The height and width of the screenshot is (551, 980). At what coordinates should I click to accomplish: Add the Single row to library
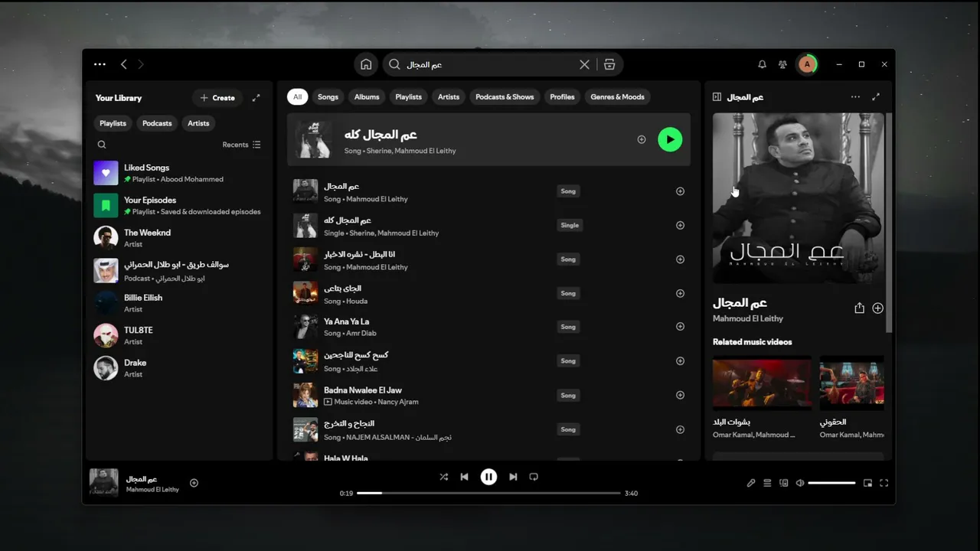(x=680, y=226)
